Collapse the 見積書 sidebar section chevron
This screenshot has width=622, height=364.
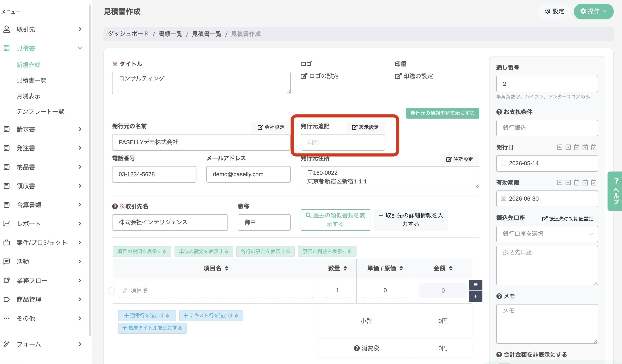80,48
